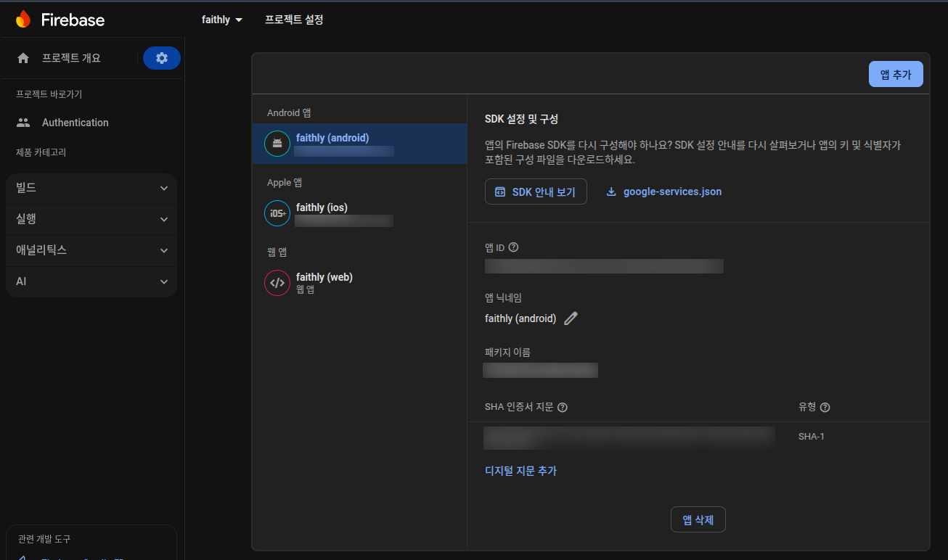The height and width of the screenshot is (560, 948).
Task: Download google-services.json file
Action: (664, 192)
